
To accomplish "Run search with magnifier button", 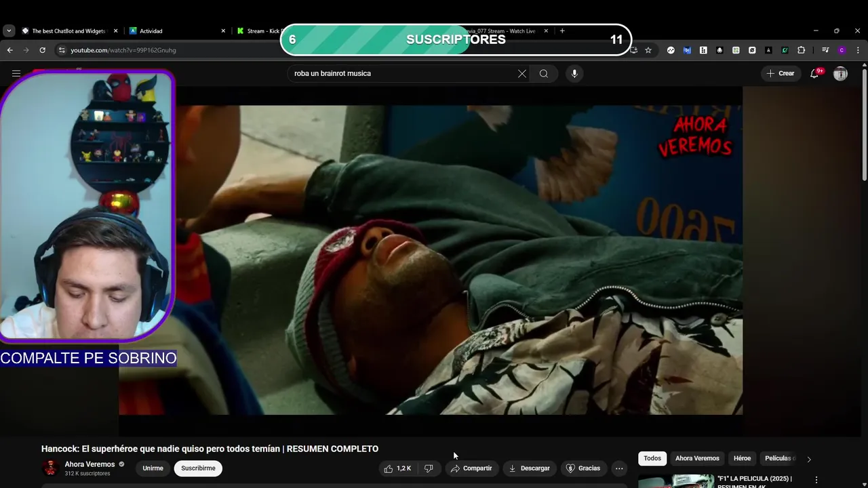I will click(x=544, y=73).
